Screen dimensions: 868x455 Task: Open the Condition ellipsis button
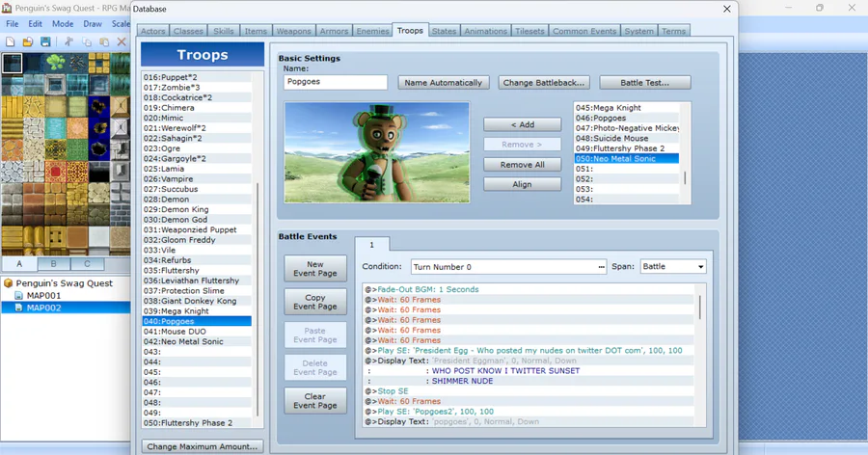pyautogui.click(x=601, y=267)
